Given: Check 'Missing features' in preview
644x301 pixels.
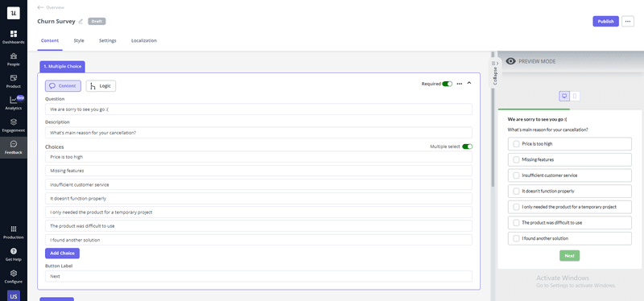Looking at the screenshot, I should [x=516, y=159].
